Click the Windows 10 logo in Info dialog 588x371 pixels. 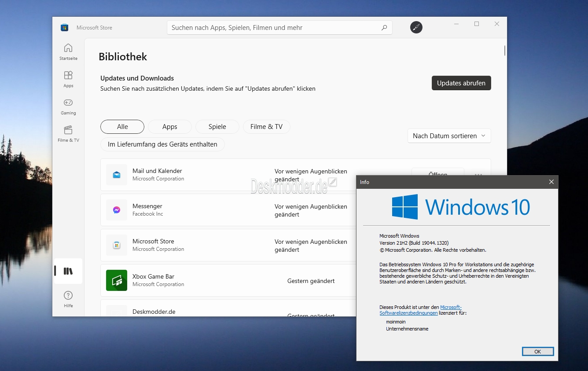[x=461, y=207]
